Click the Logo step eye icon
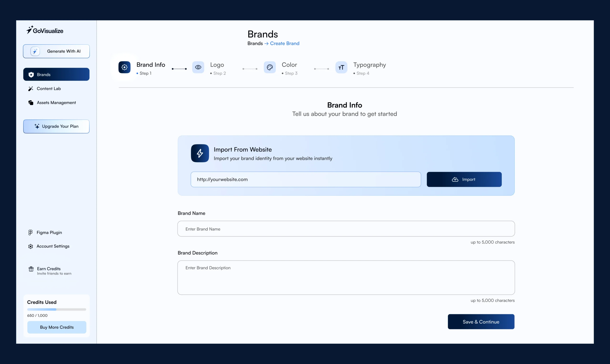The height and width of the screenshot is (364, 610). [x=198, y=67]
